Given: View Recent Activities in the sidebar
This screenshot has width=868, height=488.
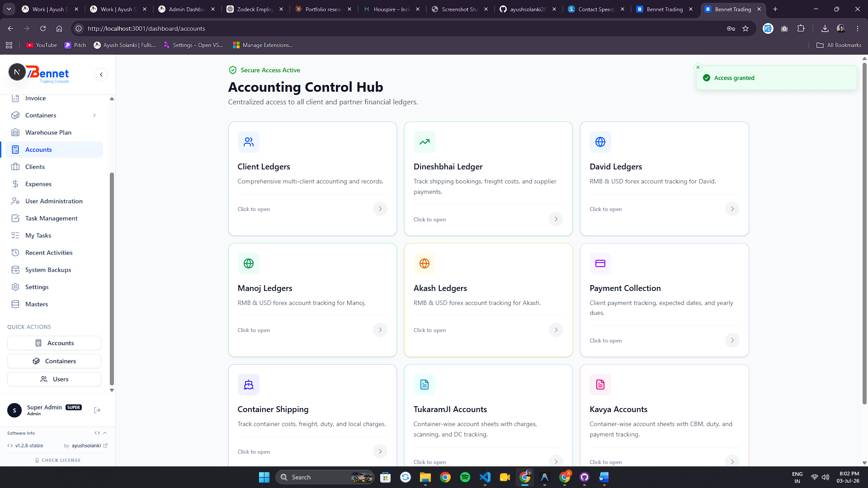Looking at the screenshot, I should click(x=54, y=253).
